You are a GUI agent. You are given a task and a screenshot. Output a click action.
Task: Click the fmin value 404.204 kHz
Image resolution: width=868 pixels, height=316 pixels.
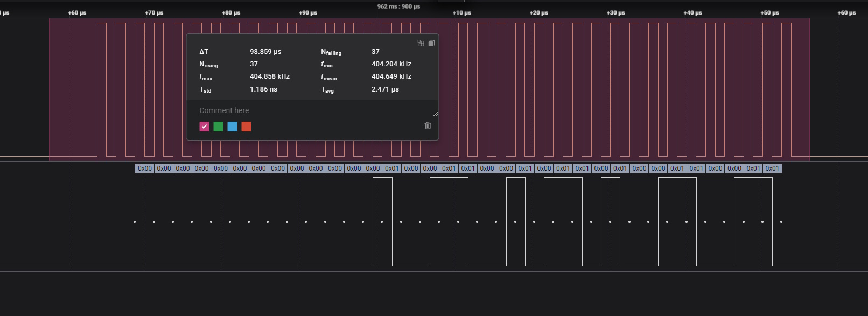coord(391,64)
